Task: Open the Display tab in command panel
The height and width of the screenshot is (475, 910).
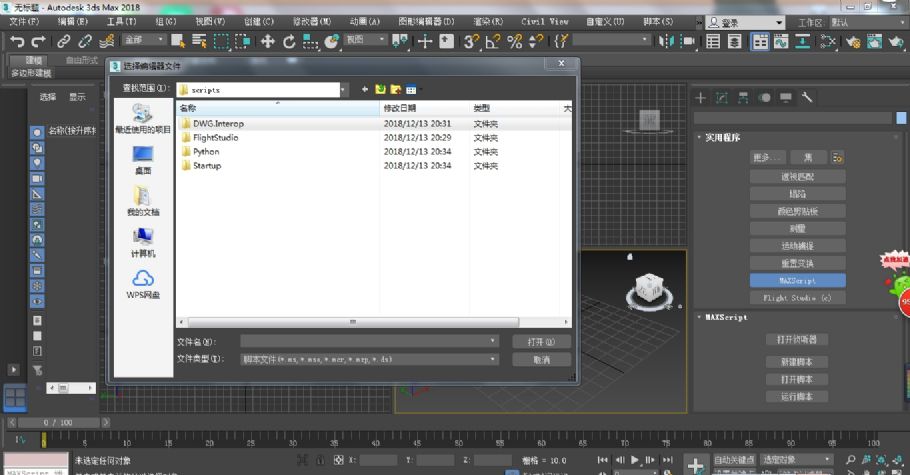Action: click(786, 98)
